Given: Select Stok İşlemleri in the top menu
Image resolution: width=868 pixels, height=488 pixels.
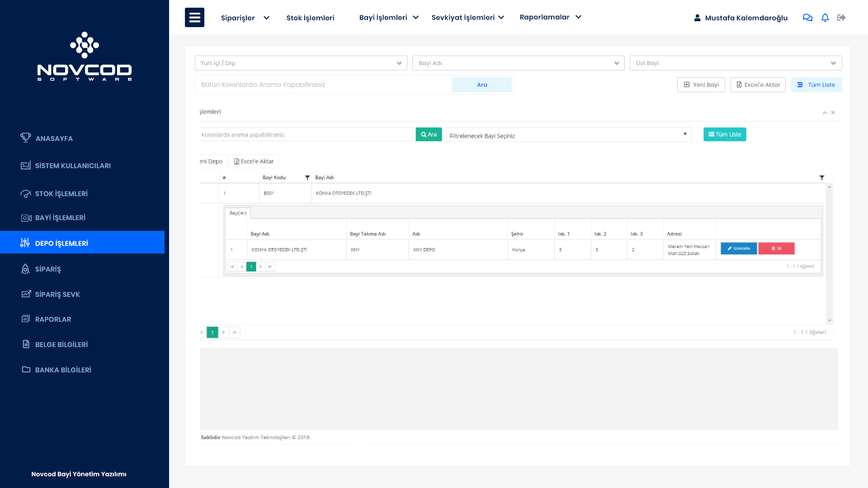Looking at the screenshot, I should tap(310, 18).
